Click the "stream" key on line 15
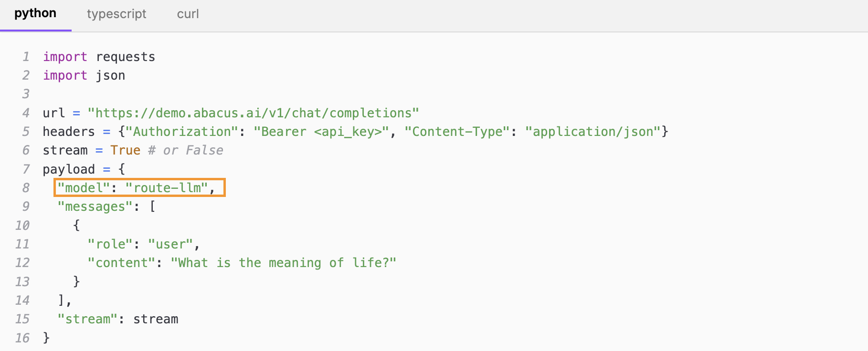The height and width of the screenshot is (351, 868). tap(87, 319)
